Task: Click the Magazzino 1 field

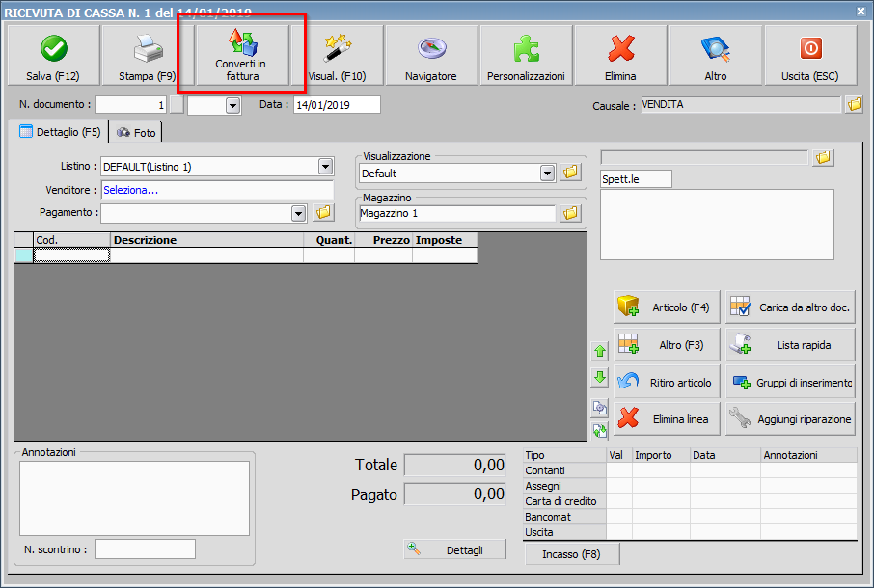Action: click(x=457, y=213)
